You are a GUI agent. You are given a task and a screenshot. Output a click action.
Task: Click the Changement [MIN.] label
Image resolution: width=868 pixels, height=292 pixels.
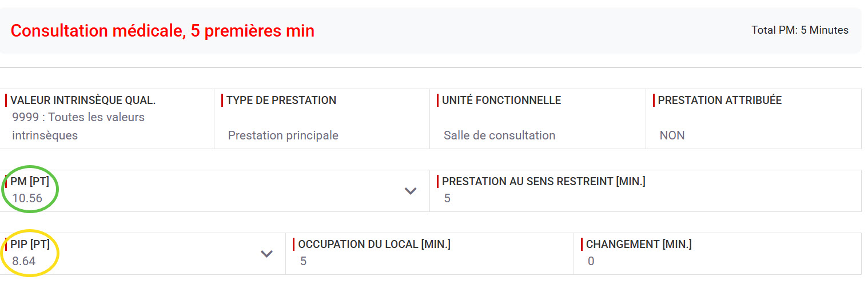point(639,245)
